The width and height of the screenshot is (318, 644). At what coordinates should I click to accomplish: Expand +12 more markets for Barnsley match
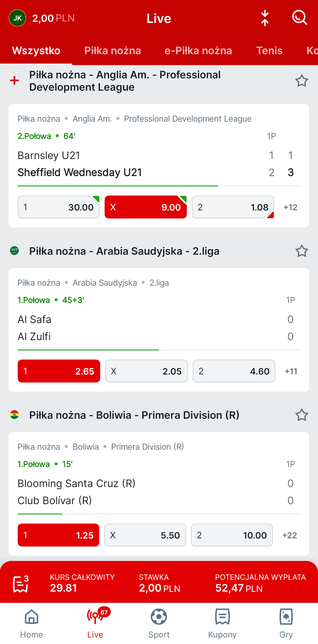290,207
